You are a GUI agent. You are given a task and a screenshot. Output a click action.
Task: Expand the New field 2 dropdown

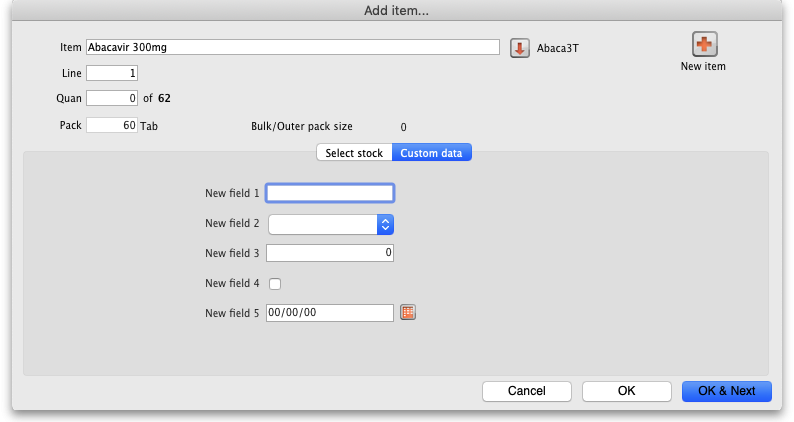385,224
